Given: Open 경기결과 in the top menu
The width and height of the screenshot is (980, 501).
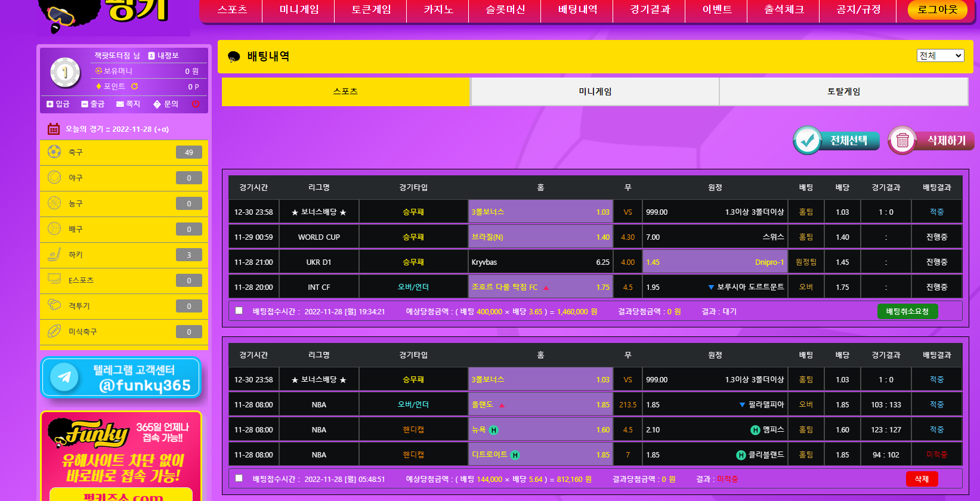Looking at the screenshot, I should pyautogui.click(x=650, y=10).
